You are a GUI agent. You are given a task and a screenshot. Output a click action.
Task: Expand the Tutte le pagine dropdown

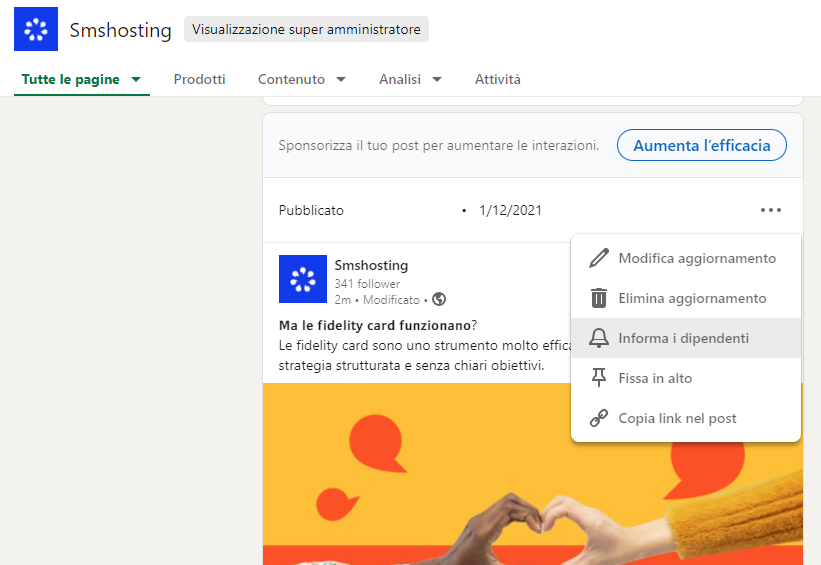[x=136, y=80]
